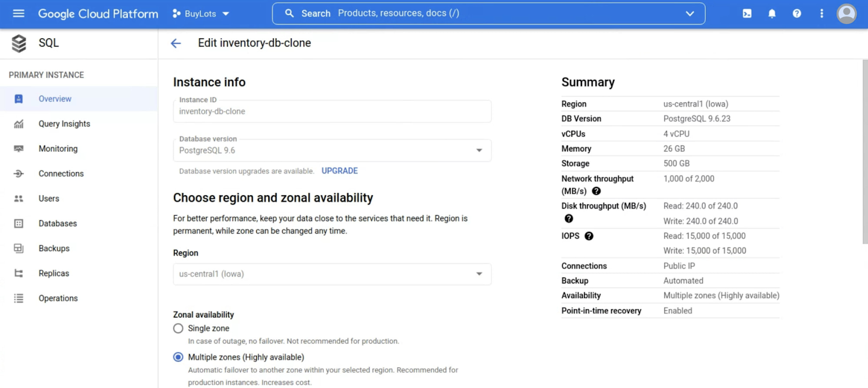Screen dimensions: 868x388
Task: Click '1,000 of 2,000' throughput value
Action: pos(689,179)
